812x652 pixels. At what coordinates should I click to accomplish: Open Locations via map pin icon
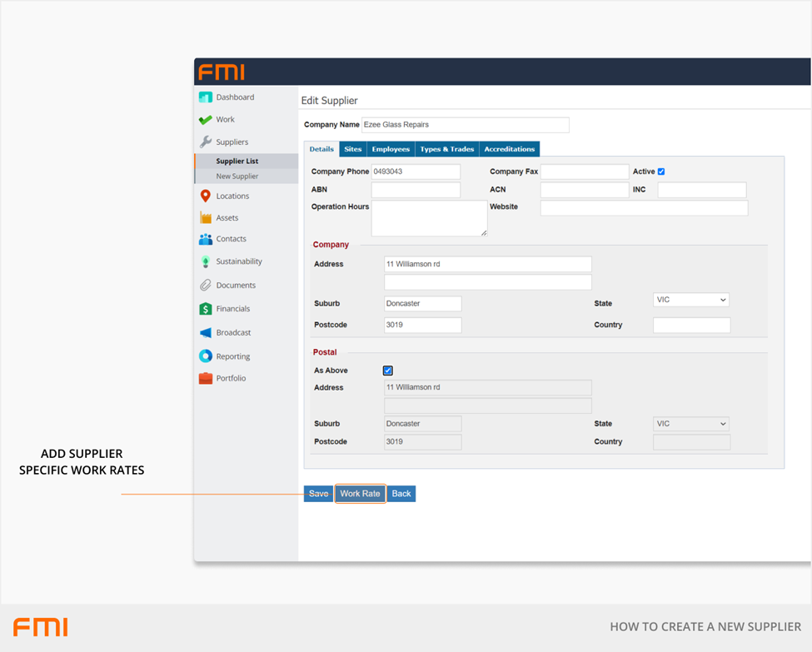click(x=205, y=196)
